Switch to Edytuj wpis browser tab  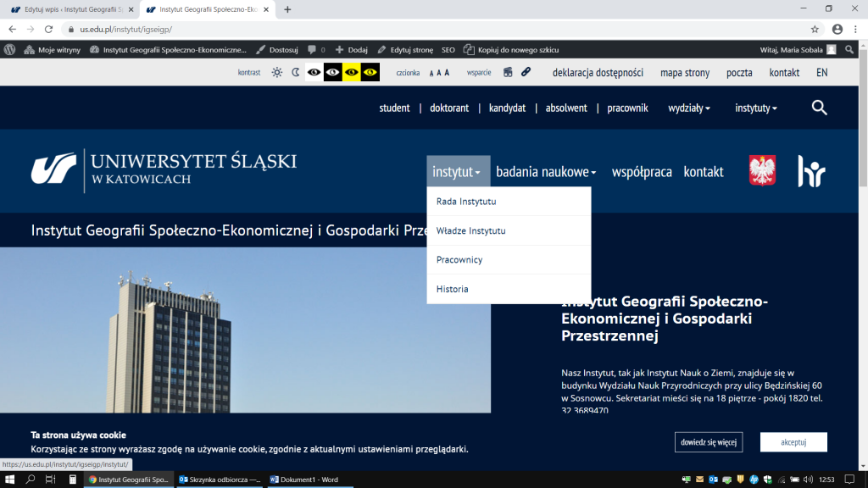(71, 9)
